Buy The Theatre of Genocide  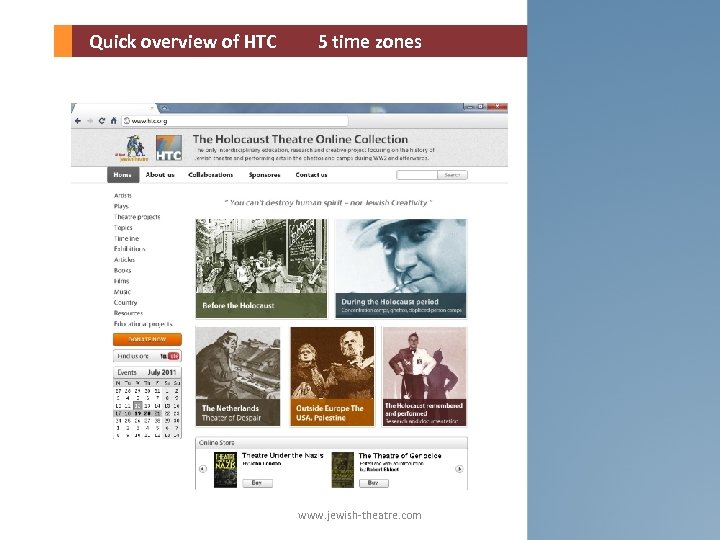374,483
